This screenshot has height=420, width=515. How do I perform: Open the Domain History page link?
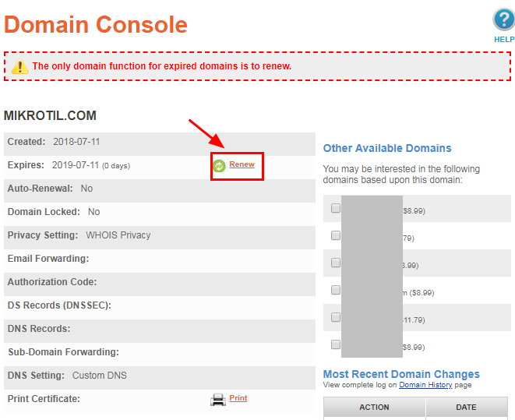[x=425, y=385]
